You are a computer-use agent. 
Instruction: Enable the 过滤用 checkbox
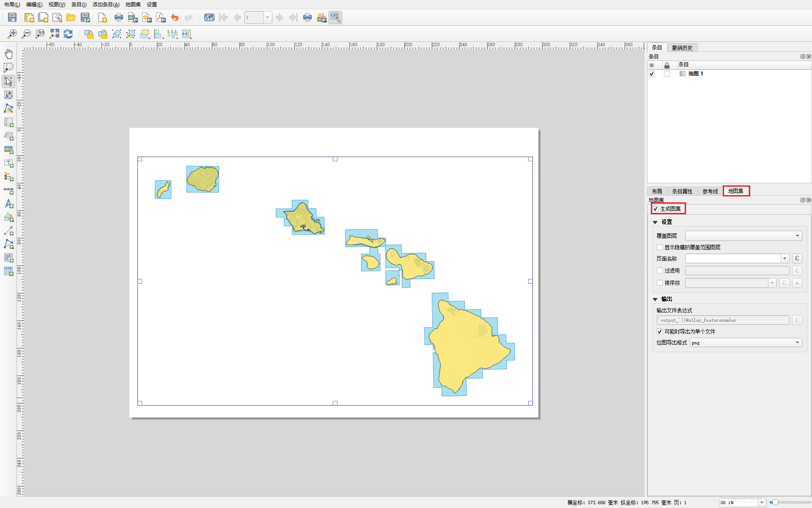click(x=660, y=271)
